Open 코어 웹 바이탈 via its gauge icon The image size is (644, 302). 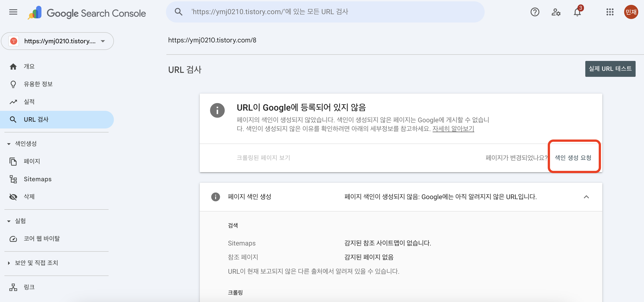click(13, 238)
